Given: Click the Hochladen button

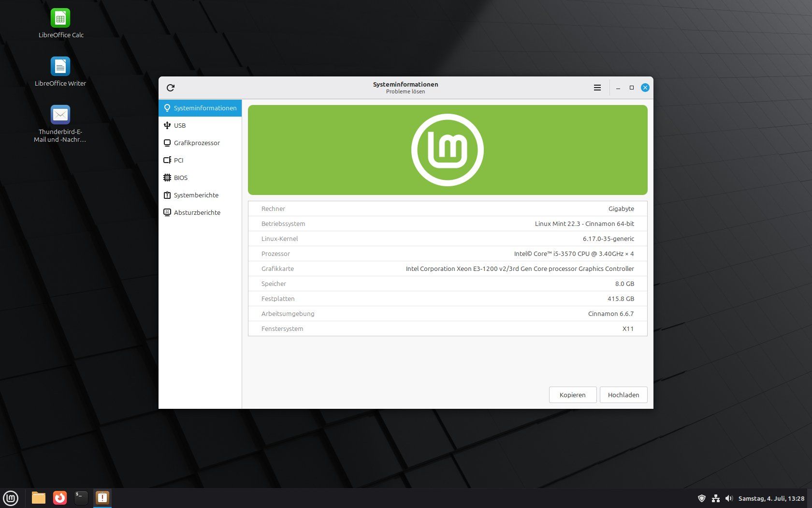Looking at the screenshot, I should point(623,395).
